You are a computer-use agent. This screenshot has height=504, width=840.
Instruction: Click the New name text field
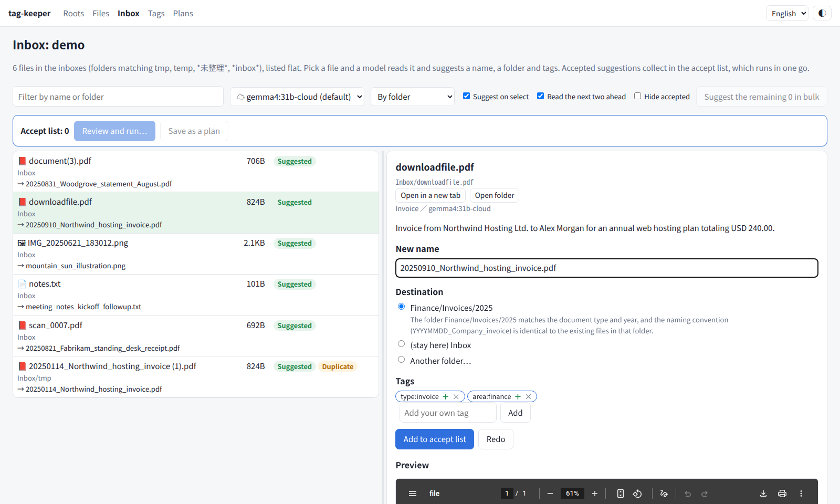pyautogui.click(x=607, y=268)
